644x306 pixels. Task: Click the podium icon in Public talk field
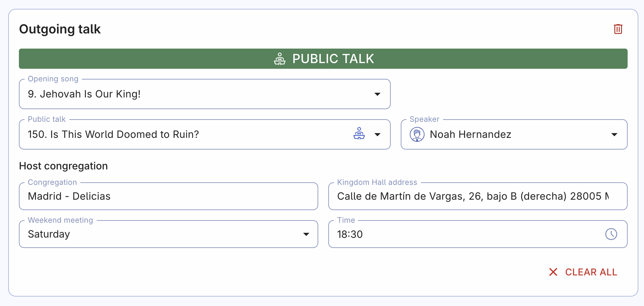pyautogui.click(x=359, y=134)
